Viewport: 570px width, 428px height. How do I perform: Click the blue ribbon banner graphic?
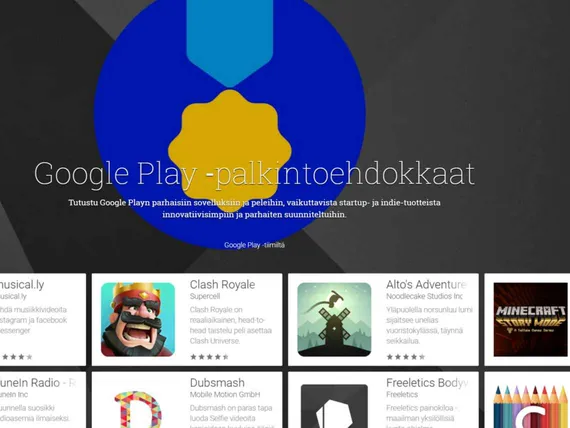(230, 43)
